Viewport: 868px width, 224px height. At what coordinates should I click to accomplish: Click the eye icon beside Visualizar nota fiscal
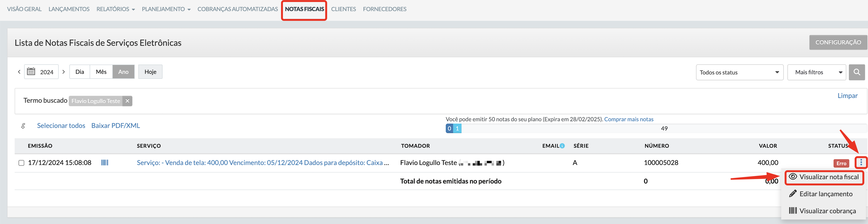(x=793, y=176)
